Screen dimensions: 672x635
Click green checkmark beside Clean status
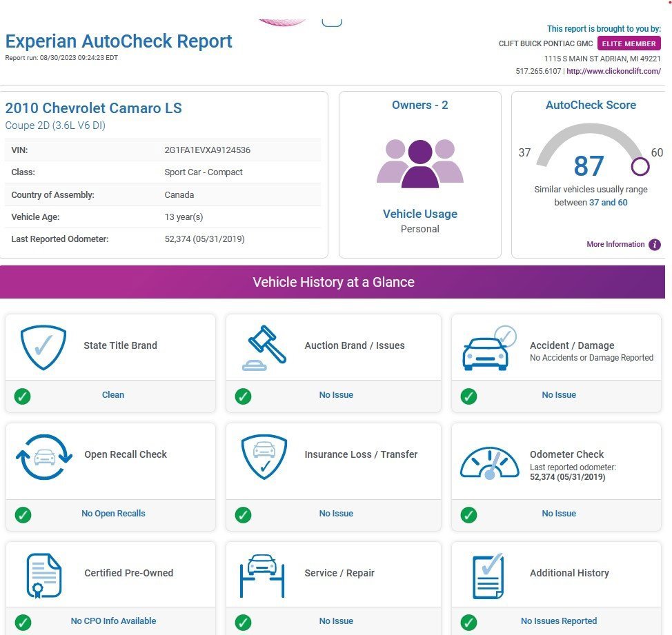point(22,396)
